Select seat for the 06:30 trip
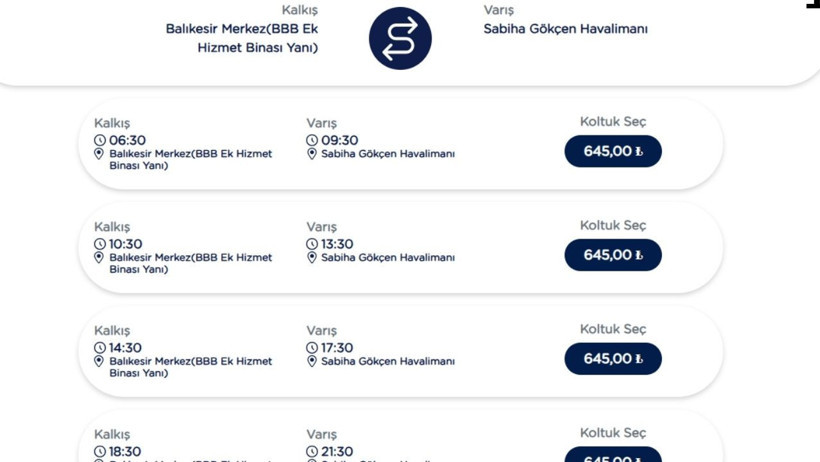 [613, 151]
